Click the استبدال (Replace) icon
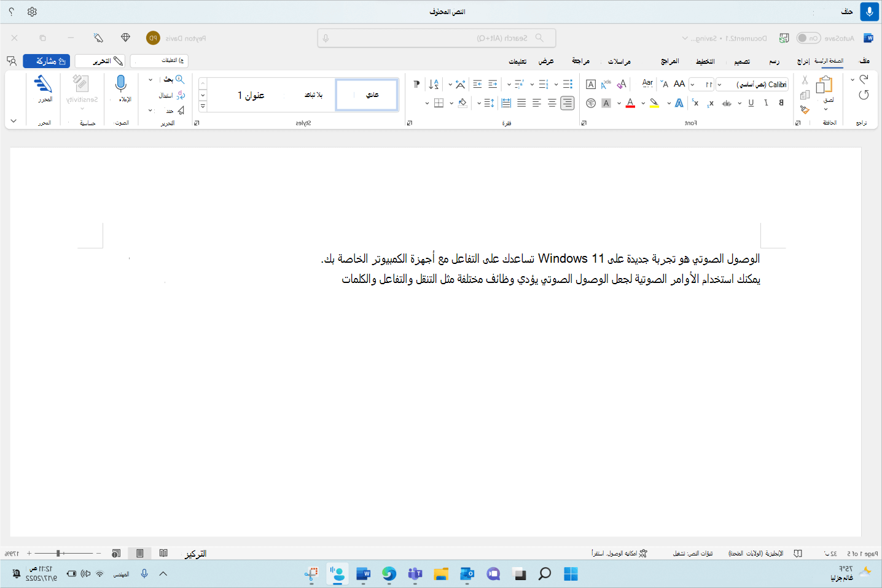The image size is (882, 588). 181,95
